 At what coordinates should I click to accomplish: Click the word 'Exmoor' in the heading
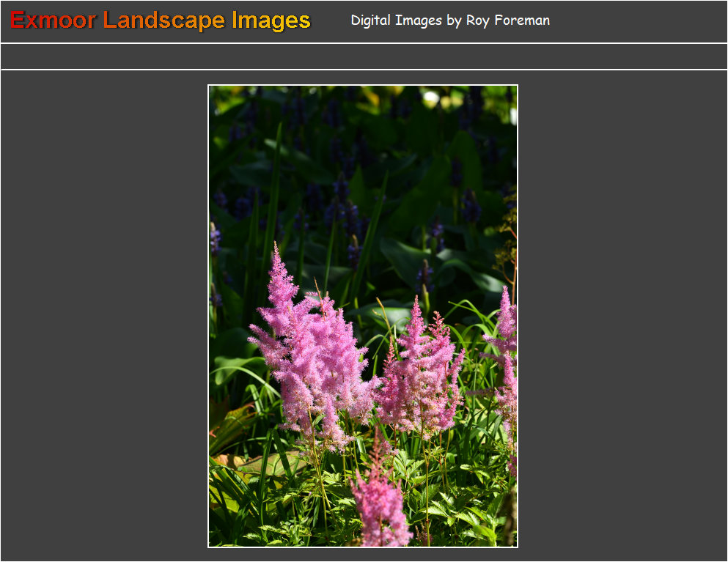[x=53, y=21]
